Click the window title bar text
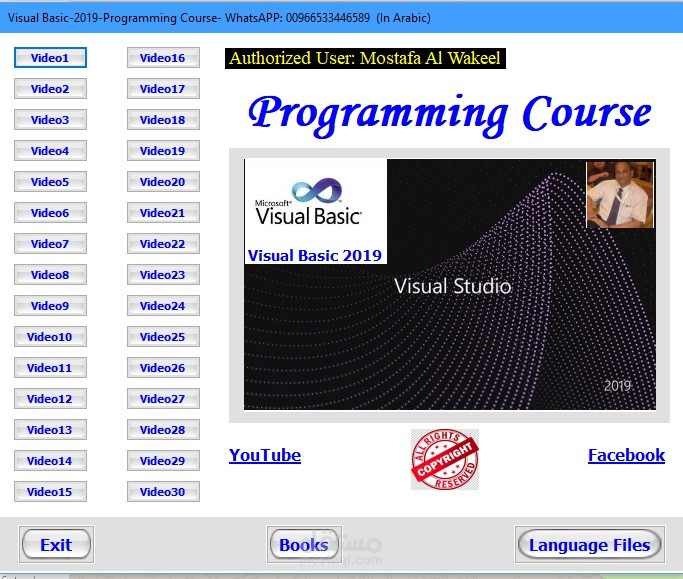Viewport: 683px width, 579px height. 219,18
